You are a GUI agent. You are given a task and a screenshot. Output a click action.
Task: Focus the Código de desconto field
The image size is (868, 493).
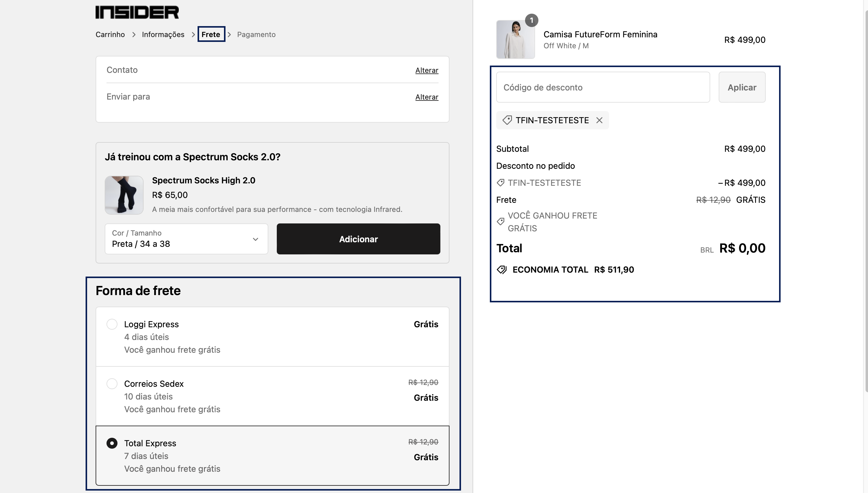[603, 87]
